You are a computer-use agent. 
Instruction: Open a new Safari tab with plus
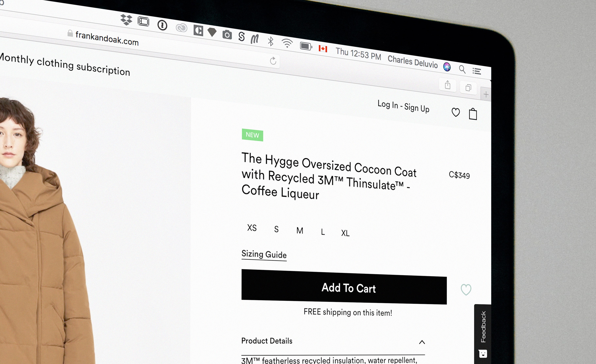[x=486, y=94]
